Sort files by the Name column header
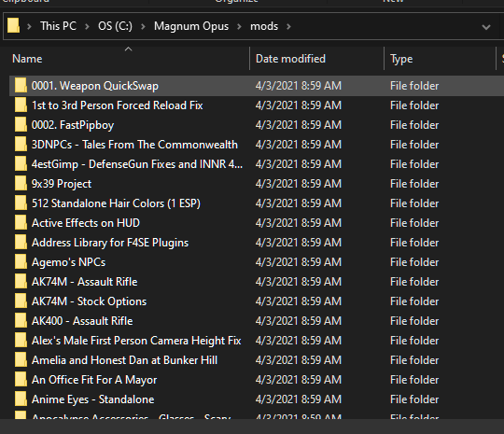This screenshot has width=504, height=434. click(27, 59)
